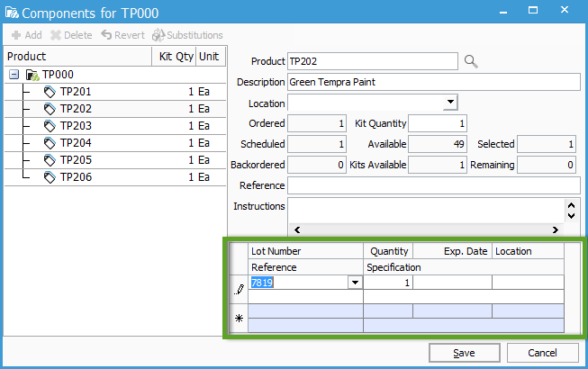
Task: Click the asterisk new row indicator
Action: (x=239, y=319)
